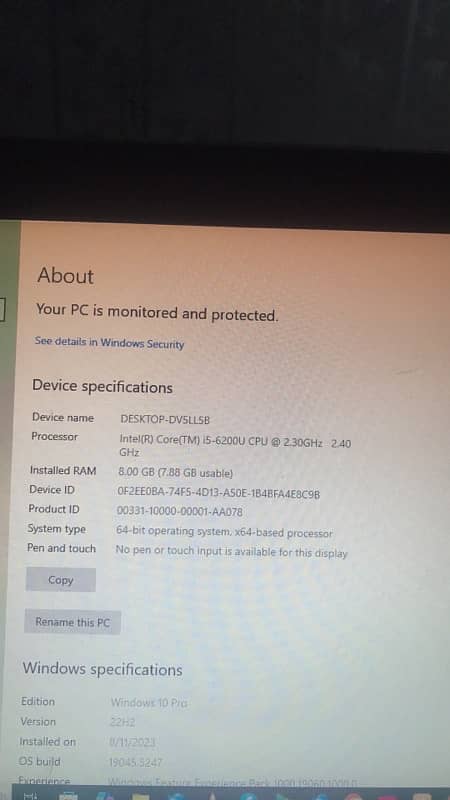450x800 pixels.
Task: Select the Intel Core i5-6200U processor text
Action: pos(235,446)
